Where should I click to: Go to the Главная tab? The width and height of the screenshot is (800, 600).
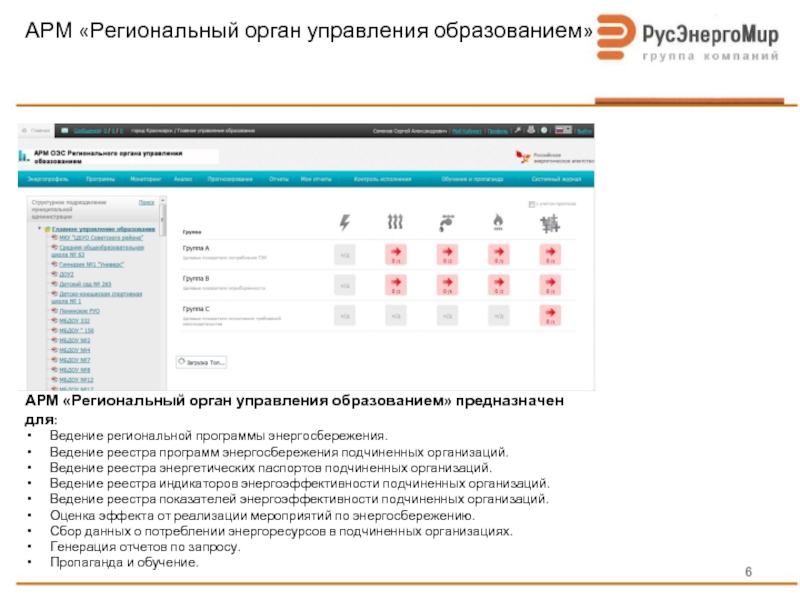[x=36, y=131]
